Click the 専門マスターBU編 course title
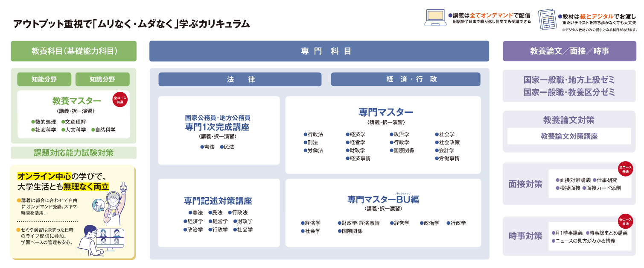This screenshot has height=268, width=644. pos(383,200)
